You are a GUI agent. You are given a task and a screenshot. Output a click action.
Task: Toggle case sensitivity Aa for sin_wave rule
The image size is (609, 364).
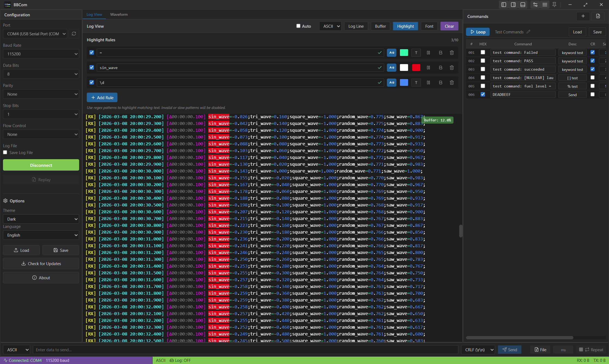pos(392,68)
